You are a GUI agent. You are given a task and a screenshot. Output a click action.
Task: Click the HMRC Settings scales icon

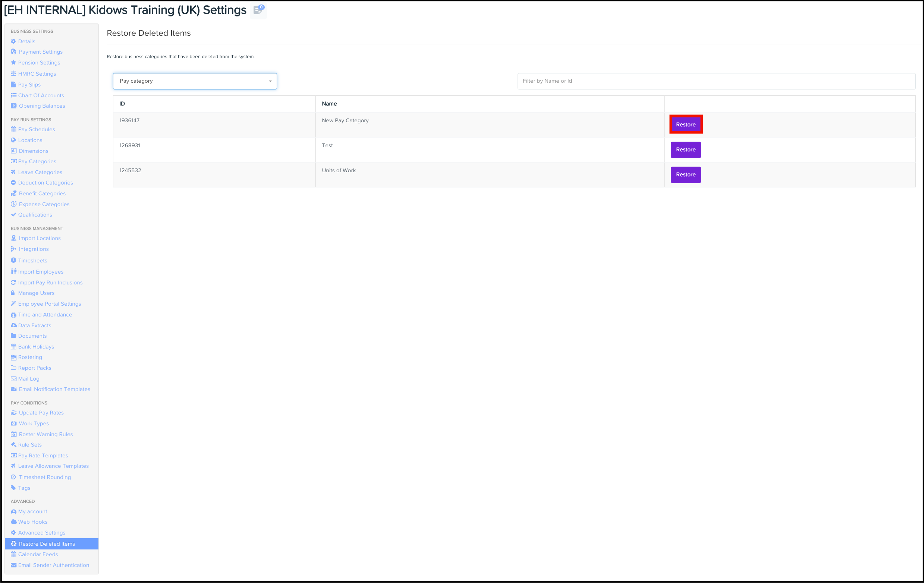[13, 74]
